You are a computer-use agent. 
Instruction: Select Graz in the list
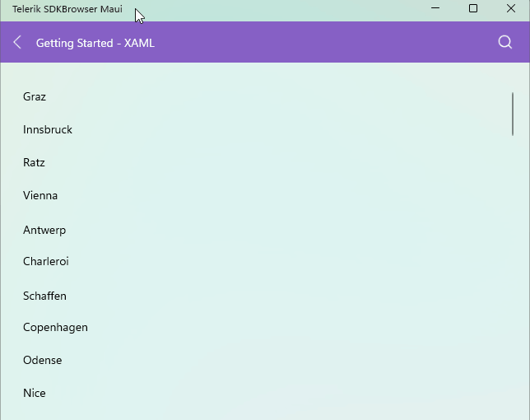(x=35, y=96)
